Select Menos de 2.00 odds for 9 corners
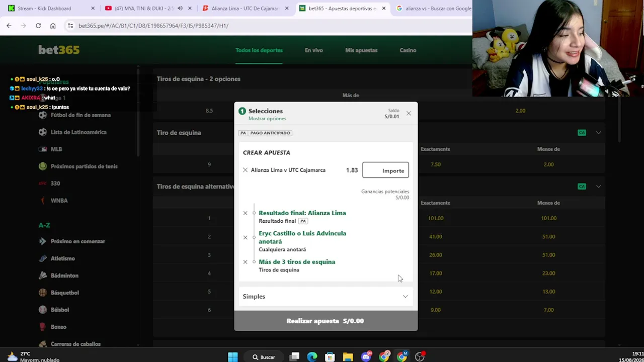Viewport: 644px width, 362px height. coord(548,164)
